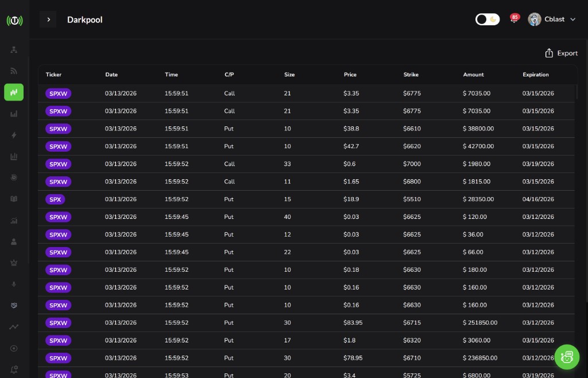Click the handshake icon in sidebar
The width and height of the screenshot is (588, 378).
tap(14, 306)
